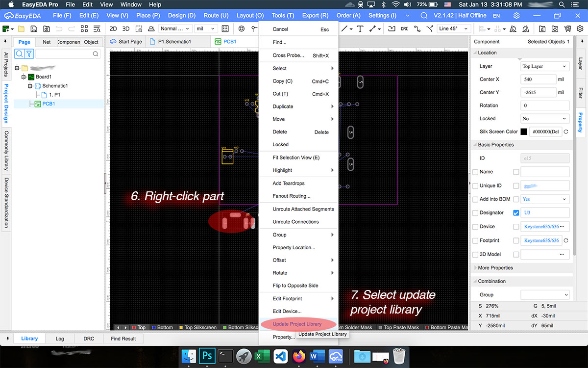Click Device value Keystone635/636 link
Viewport: 588px width, 368px height.
point(541,227)
